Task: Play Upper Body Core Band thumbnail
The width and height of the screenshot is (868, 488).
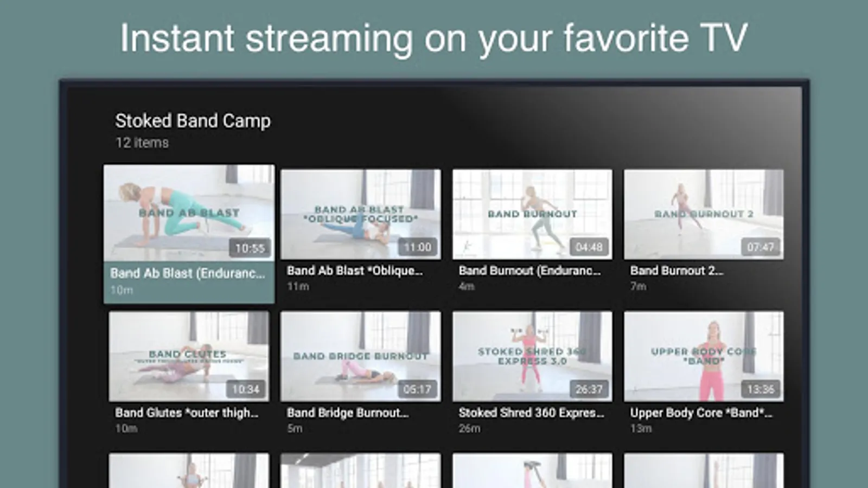Action: point(704,356)
